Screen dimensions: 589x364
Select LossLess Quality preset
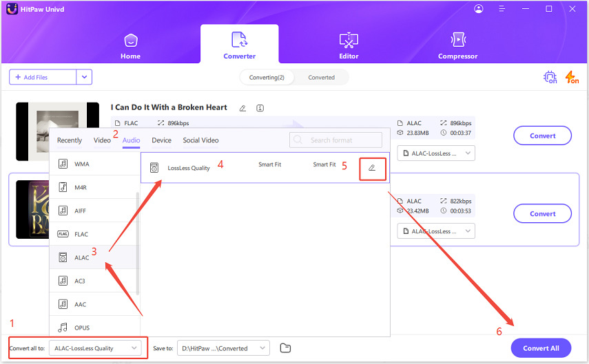point(265,168)
